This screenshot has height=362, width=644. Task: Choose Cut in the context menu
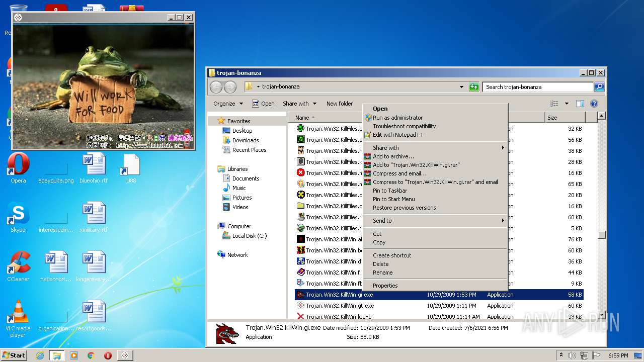[435, 234]
